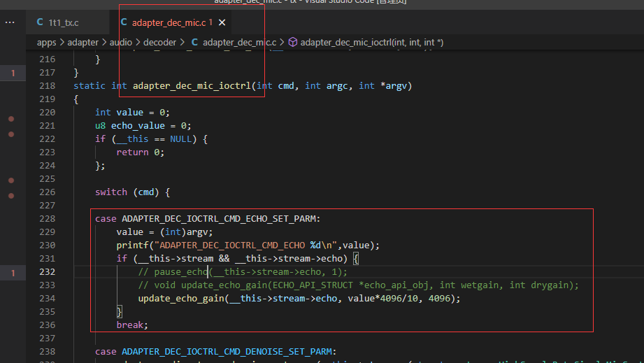Click the switch keyword on line 226

(x=111, y=192)
